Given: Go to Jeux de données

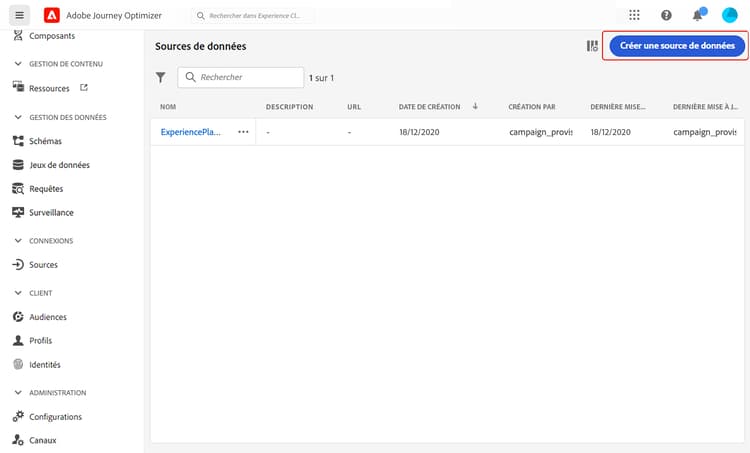Looking at the screenshot, I should 59,165.
